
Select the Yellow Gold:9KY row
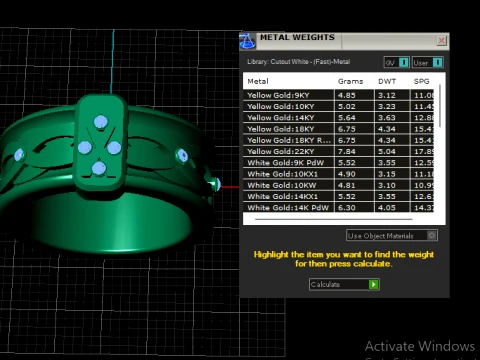pyautogui.click(x=339, y=95)
